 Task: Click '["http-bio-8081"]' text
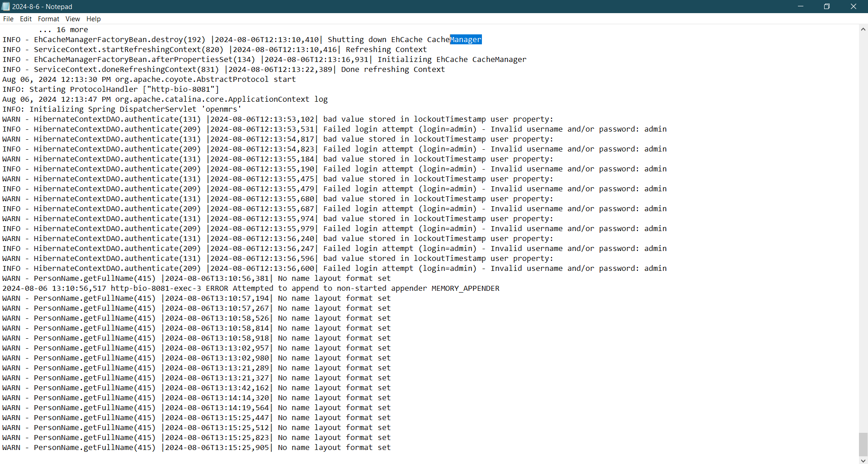click(x=181, y=90)
